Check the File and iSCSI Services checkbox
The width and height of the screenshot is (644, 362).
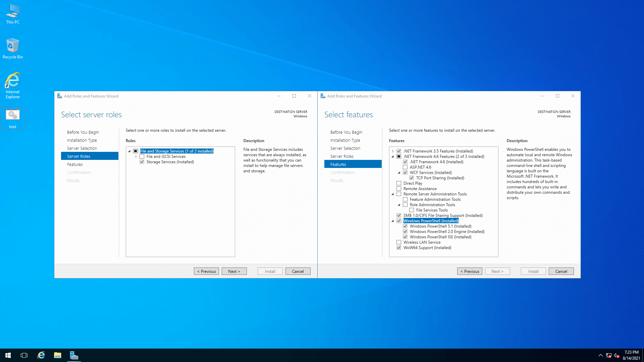[142, 157]
